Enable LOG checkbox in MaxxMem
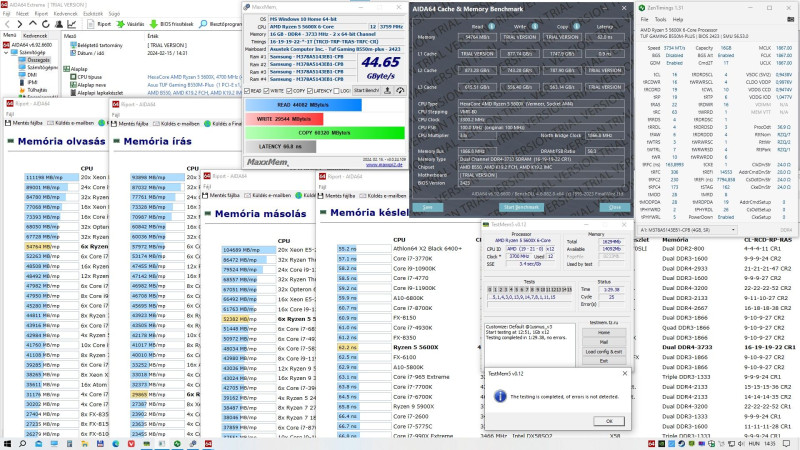Image resolution: width=800 pixels, height=450 pixels. 336,91
